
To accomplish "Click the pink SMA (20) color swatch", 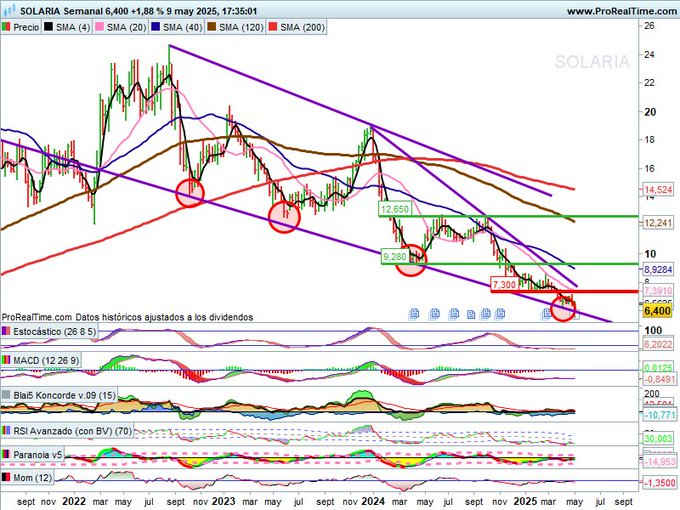I will (99, 27).
